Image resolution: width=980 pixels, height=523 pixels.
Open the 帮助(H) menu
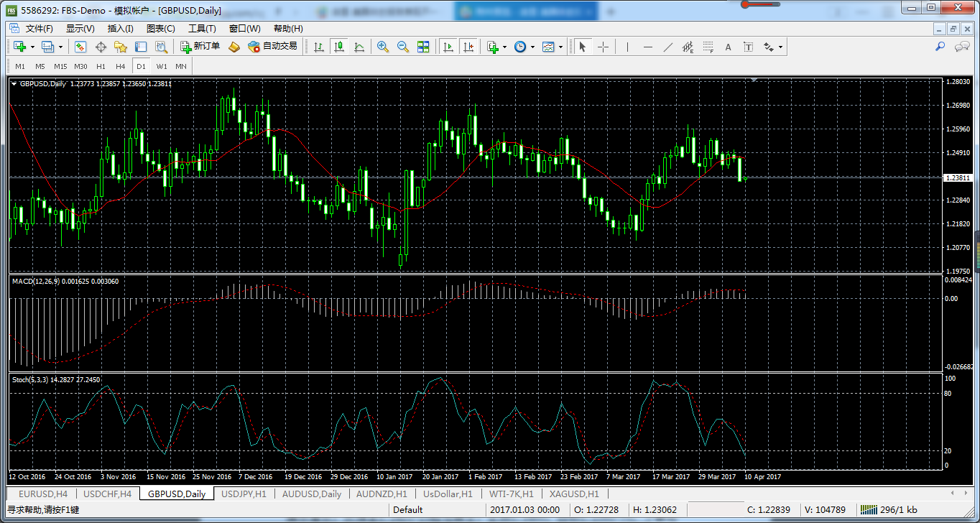tap(288, 29)
